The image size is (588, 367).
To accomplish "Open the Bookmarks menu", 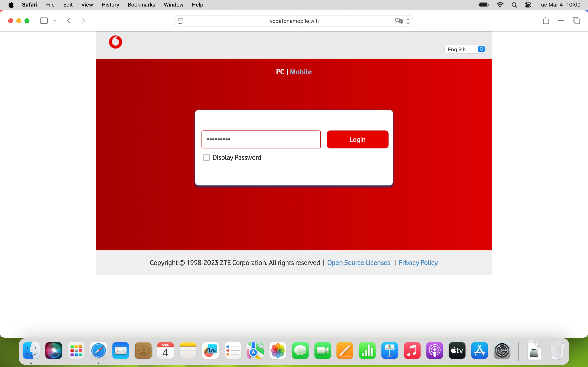I will (141, 5).
